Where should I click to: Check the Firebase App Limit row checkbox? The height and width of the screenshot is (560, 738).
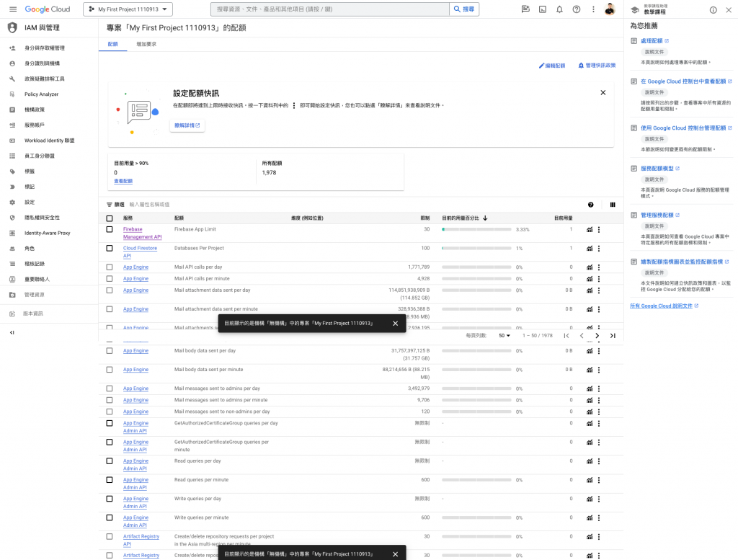point(110,230)
